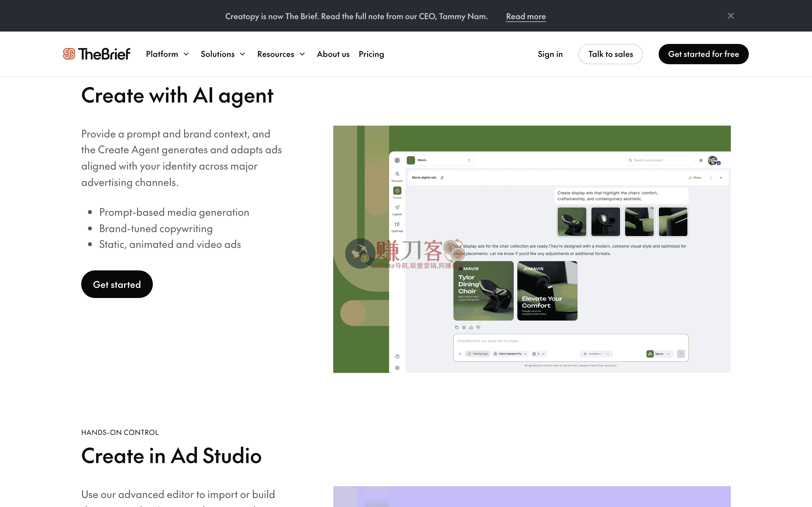Select the Create icon in sidebar

(397, 191)
